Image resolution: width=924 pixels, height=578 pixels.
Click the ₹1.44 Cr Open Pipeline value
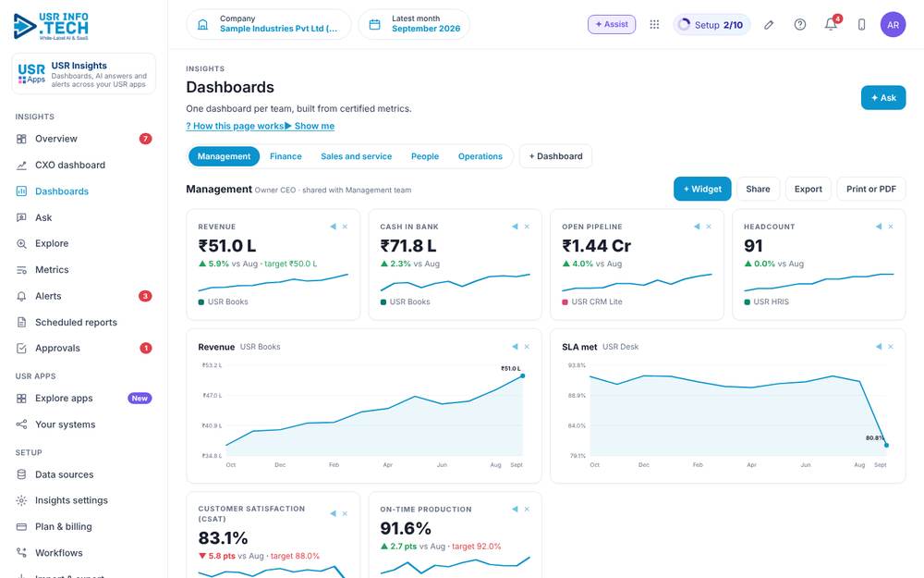pyautogui.click(x=596, y=245)
